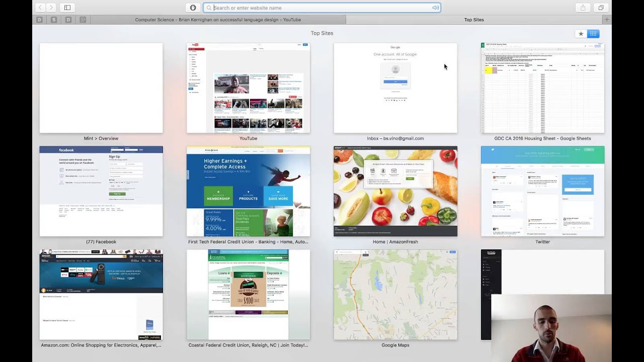Click the 1Password extension icon
644x362 pixels.
coord(193,8)
